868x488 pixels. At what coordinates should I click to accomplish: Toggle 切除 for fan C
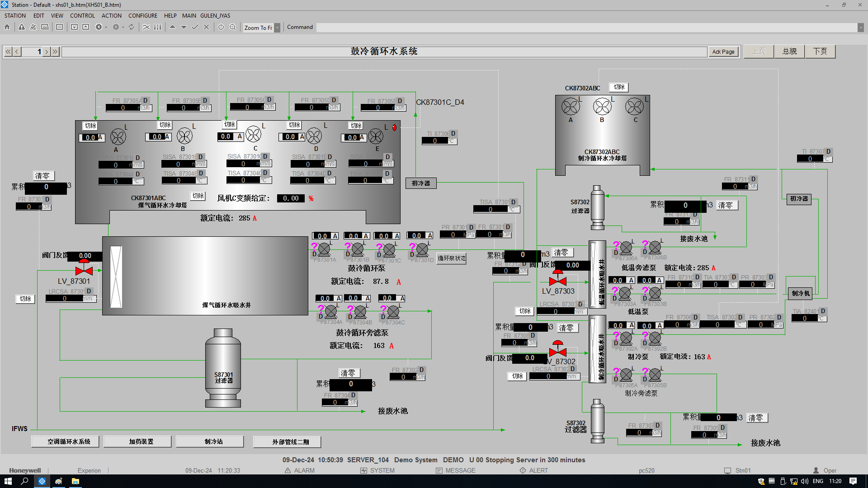click(230, 124)
